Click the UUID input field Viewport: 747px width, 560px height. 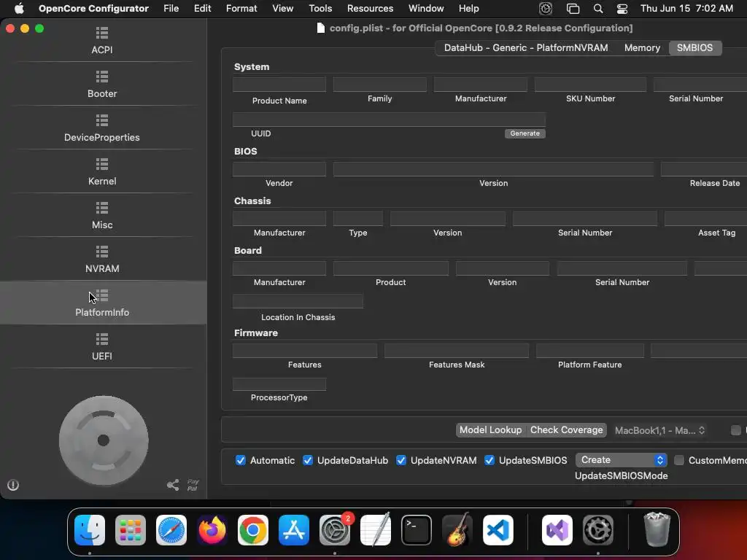coord(389,120)
